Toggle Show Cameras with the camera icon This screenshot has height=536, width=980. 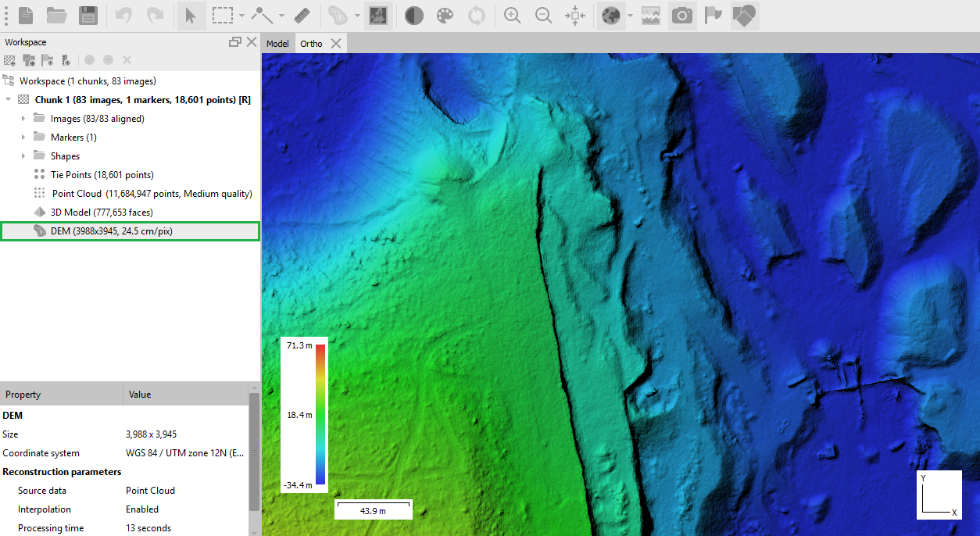682,16
